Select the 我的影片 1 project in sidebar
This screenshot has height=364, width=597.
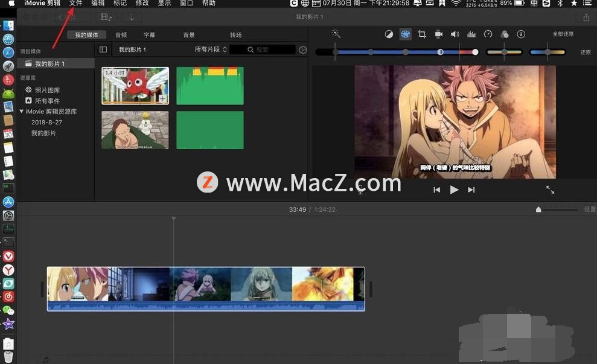(56, 63)
